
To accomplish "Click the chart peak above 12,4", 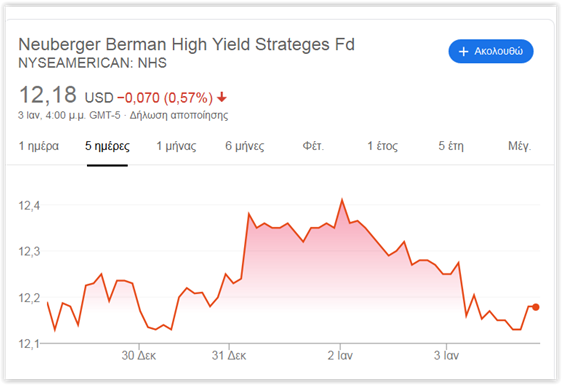I will pos(342,200).
